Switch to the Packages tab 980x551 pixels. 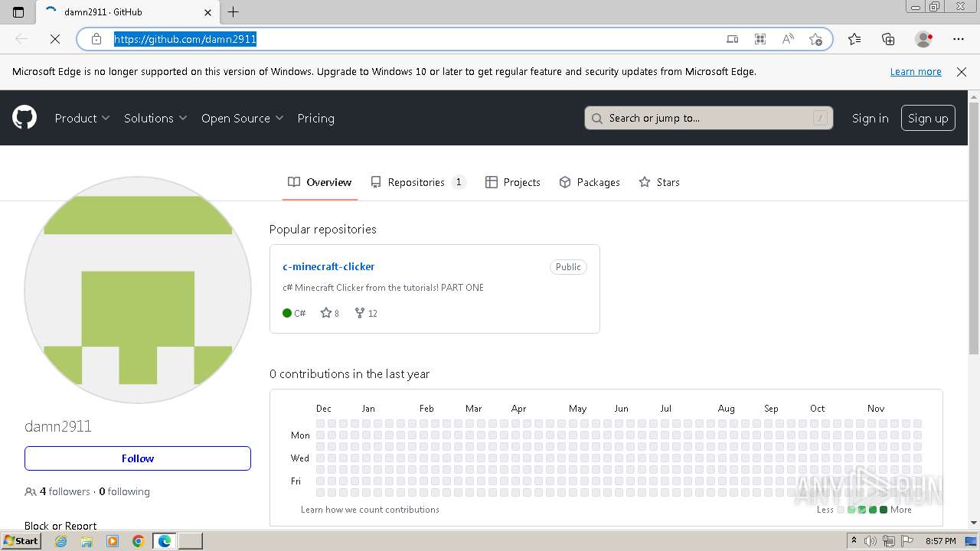pos(590,182)
